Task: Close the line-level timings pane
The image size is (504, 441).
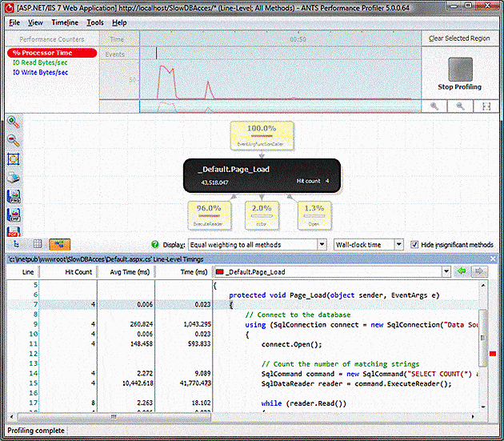Action: click(493, 259)
